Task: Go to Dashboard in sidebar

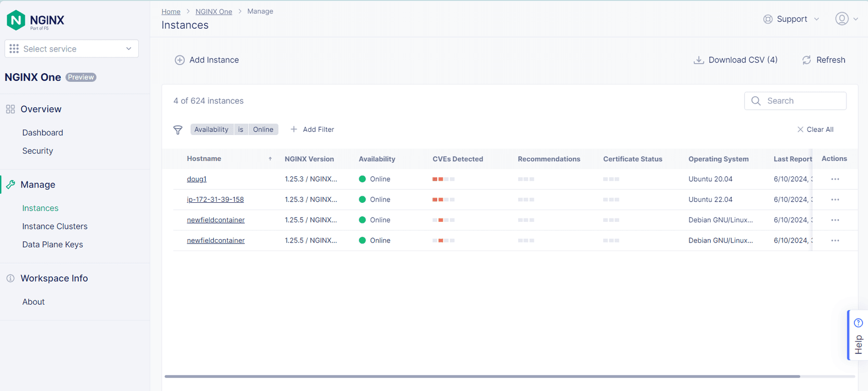Action: (42, 133)
